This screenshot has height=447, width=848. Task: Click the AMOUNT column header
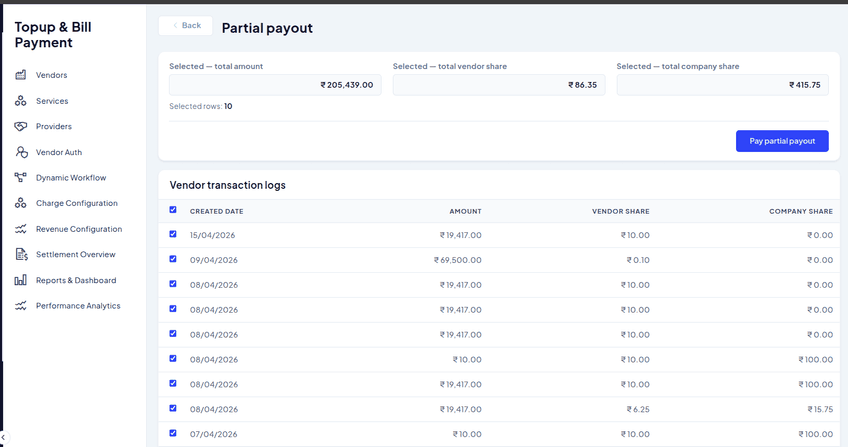465,211
